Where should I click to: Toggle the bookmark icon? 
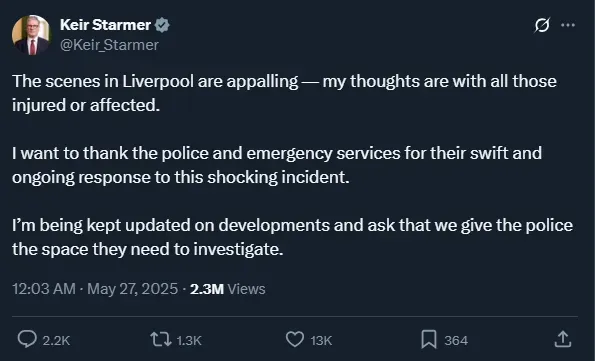coord(429,339)
